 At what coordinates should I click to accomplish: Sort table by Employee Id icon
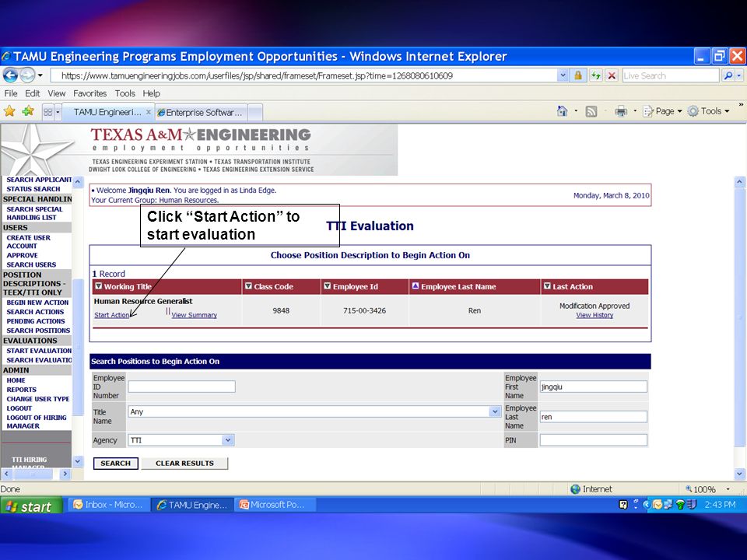point(328,286)
